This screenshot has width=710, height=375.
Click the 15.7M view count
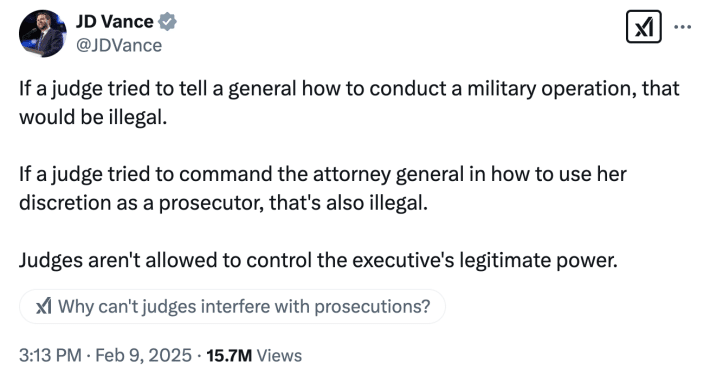coord(229,356)
